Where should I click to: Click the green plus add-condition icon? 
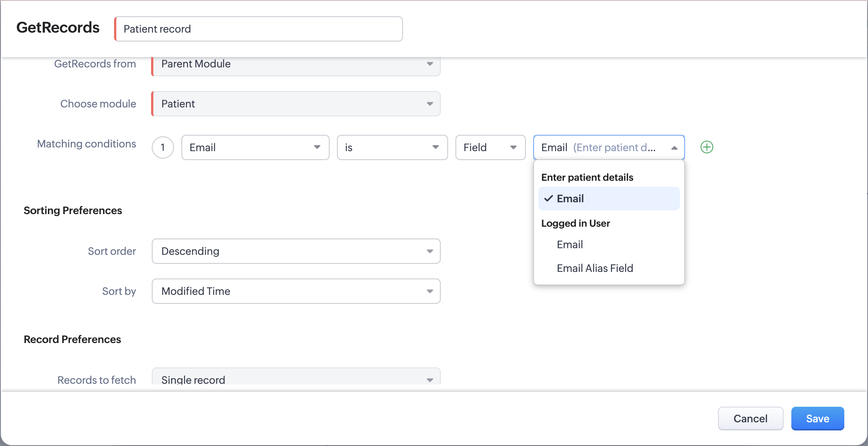click(707, 147)
